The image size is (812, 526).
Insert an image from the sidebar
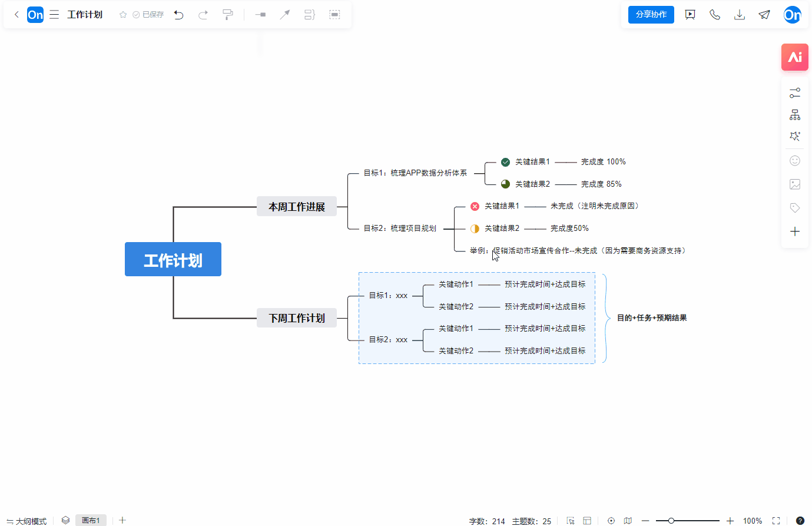(795, 184)
